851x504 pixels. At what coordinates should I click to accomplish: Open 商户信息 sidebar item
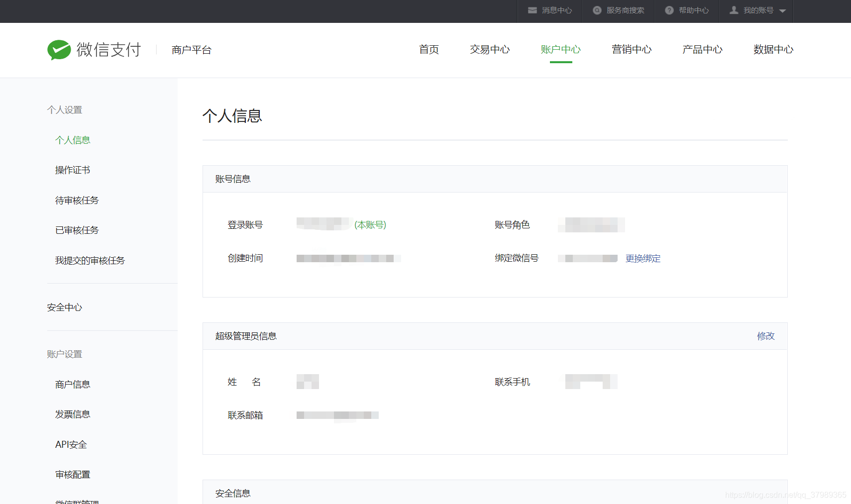(x=73, y=385)
